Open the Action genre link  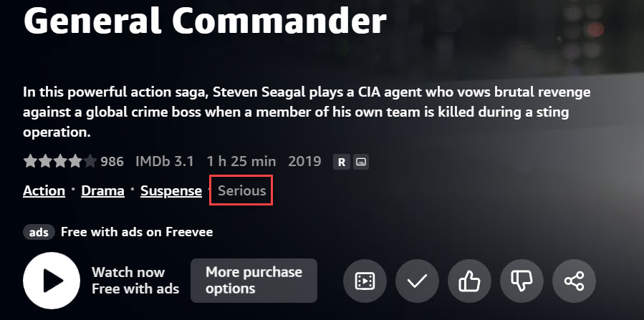[44, 191]
